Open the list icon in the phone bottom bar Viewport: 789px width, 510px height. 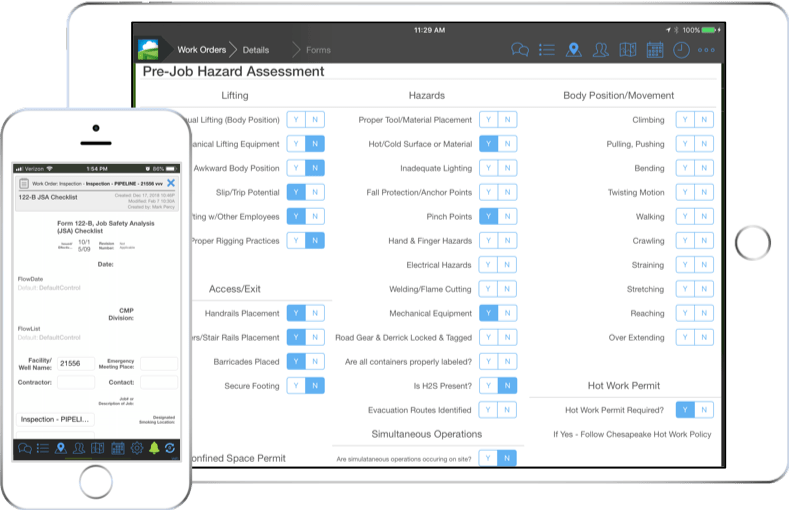[43, 448]
